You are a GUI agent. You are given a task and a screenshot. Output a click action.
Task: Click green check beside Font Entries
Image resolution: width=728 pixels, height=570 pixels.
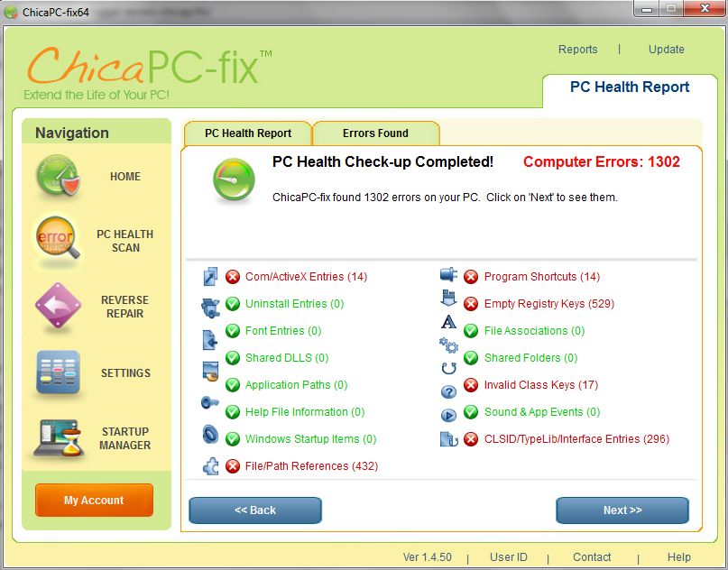click(233, 331)
